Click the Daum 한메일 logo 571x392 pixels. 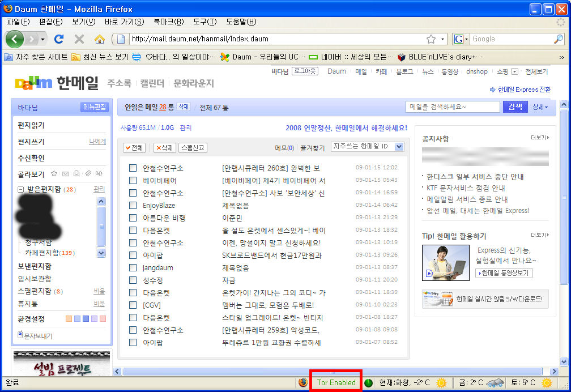[57, 83]
